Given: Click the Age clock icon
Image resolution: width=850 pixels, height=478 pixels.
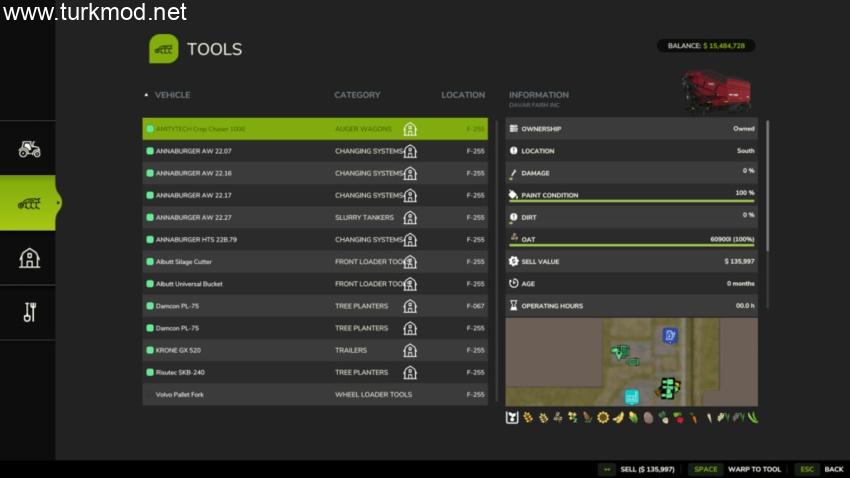Looking at the screenshot, I should 513,283.
